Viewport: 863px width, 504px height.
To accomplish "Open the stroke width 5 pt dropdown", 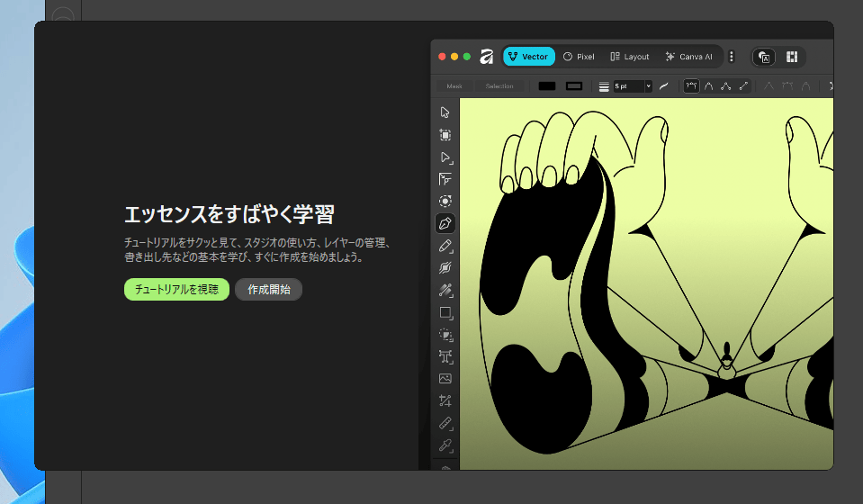I will click(x=648, y=86).
